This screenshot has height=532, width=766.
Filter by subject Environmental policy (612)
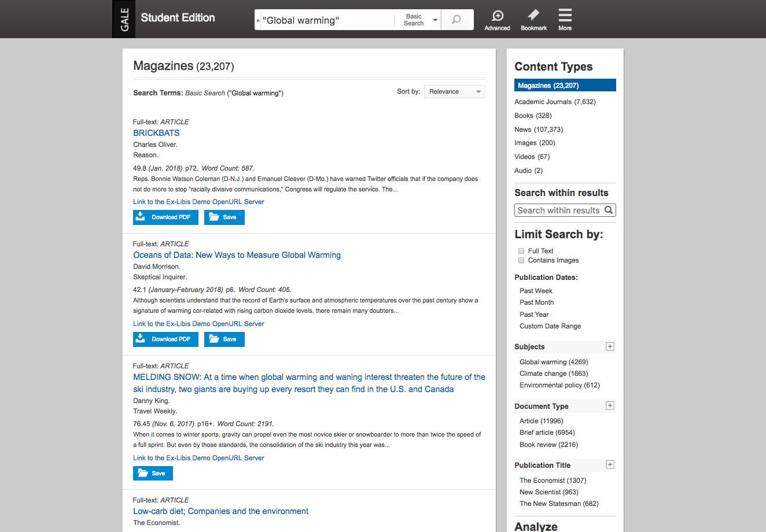coord(559,385)
